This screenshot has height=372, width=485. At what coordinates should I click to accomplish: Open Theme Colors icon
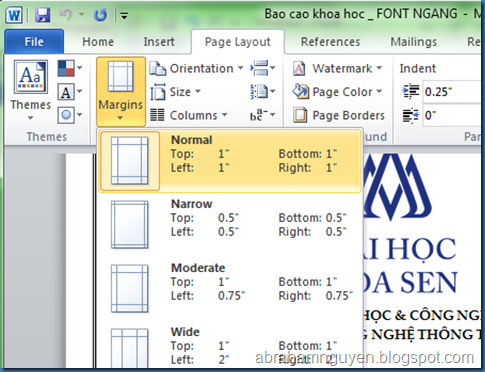[x=70, y=68]
